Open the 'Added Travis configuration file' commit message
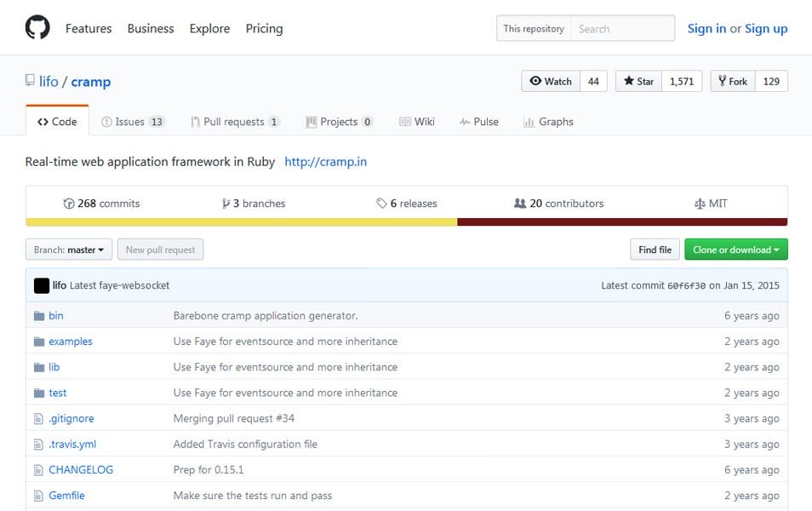Image resolution: width=812 pixels, height=511 pixels. click(245, 445)
